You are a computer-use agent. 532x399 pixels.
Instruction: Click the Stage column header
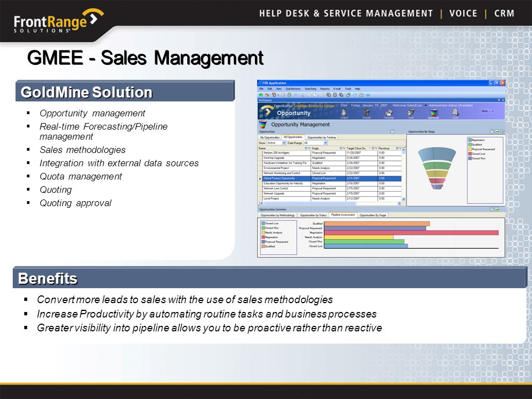click(328, 149)
